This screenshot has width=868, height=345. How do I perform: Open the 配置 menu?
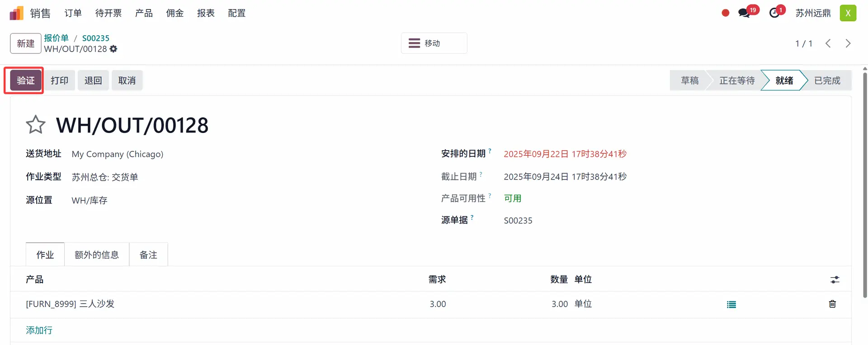(236, 13)
